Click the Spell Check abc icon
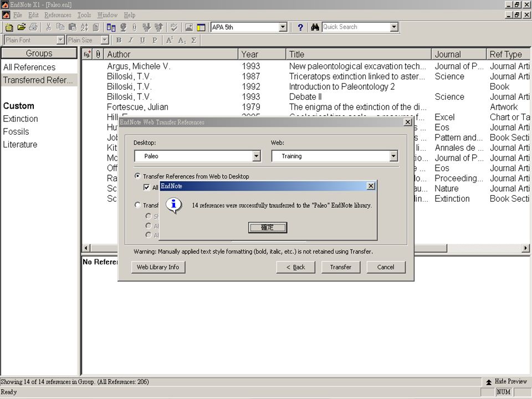 pyautogui.click(x=174, y=27)
